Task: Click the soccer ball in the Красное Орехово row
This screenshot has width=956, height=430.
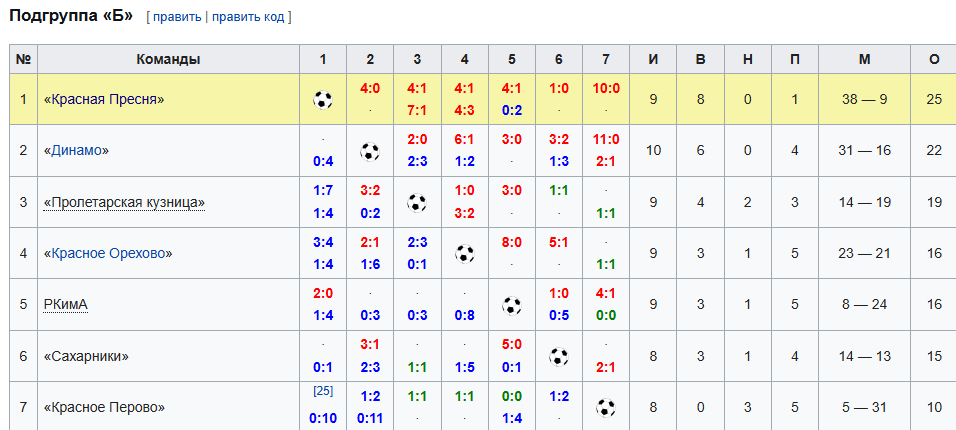Action: coord(465,253)
